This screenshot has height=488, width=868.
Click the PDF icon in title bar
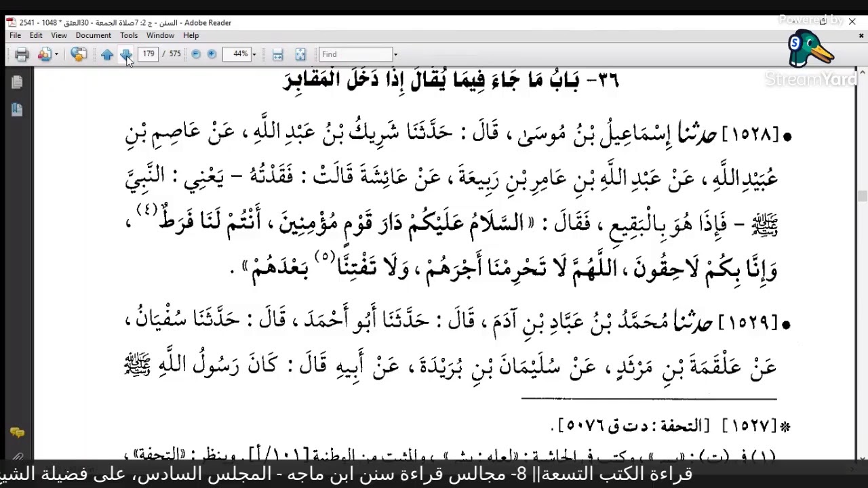(11, 22)
